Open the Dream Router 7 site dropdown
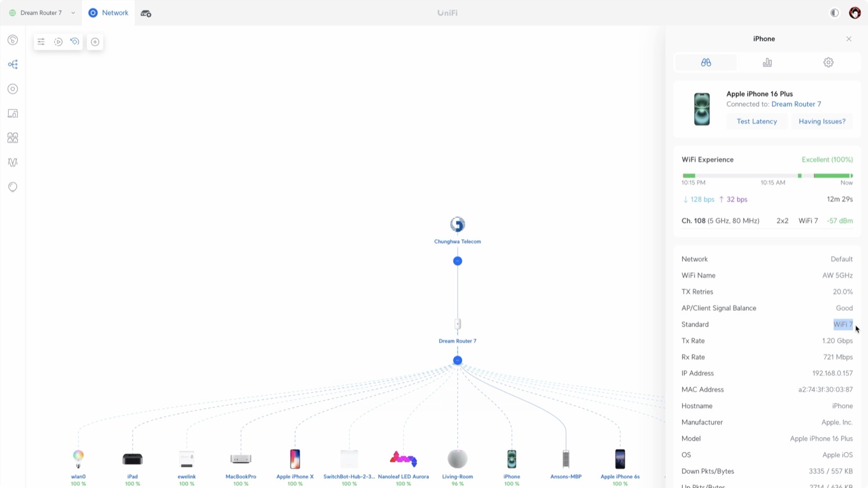Image resolution: width=868 pixels, height=488 pixels. [x=42, y=13]
